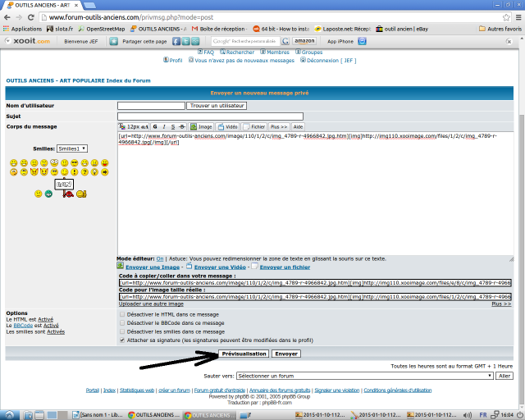Image resolution: width=525 pixels, height=420 pixels.
Task: Open the Profil menu link
Action: pyautogui.click(x=173, y=60)
